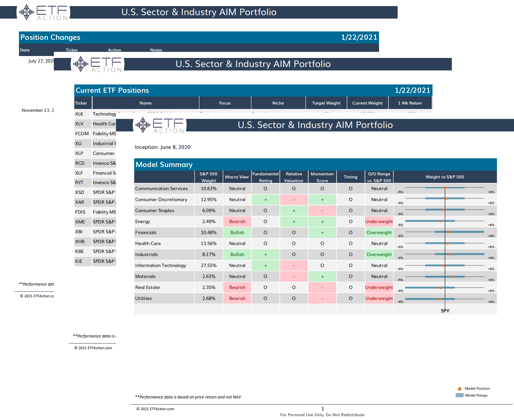Select the Niche column header
The width and height of the screenshot is (514, 420).
click(x=278, y=103)
